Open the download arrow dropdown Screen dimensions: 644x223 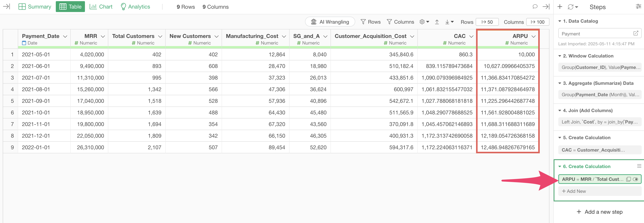(449, 22)
